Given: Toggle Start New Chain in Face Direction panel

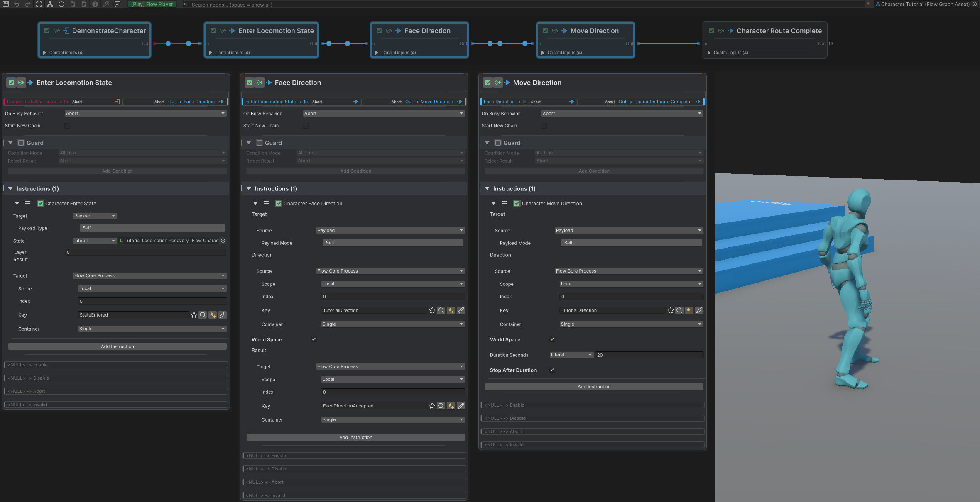Looking at the screenshot, I should 306,126.
